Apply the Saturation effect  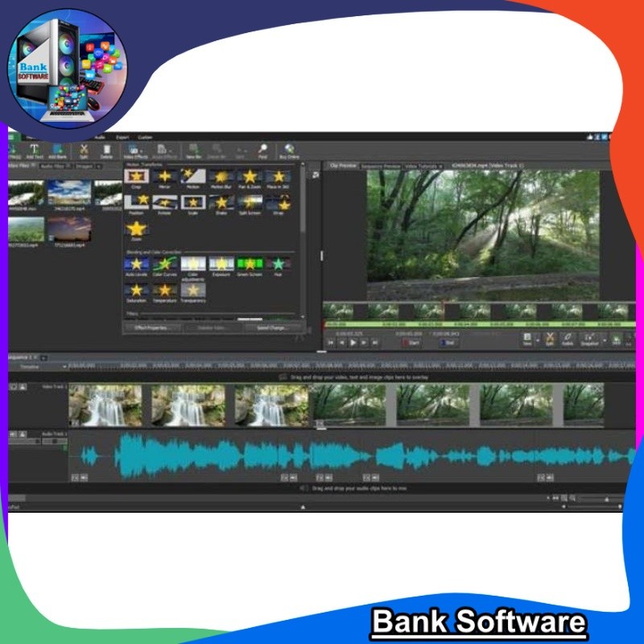(136, 293)
